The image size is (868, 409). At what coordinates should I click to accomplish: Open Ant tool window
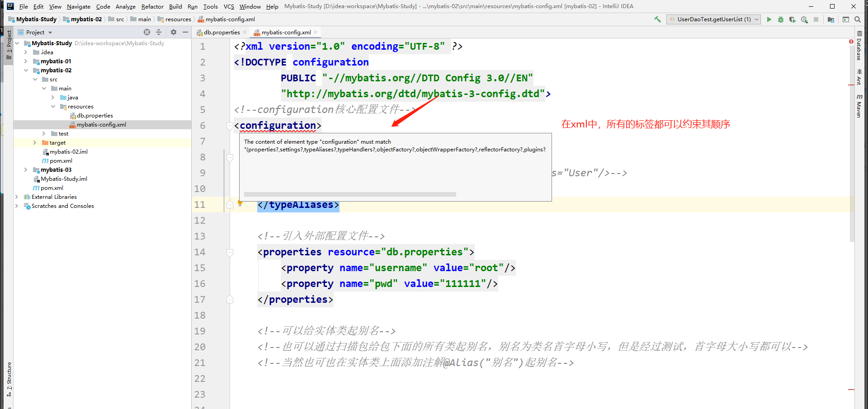tap(859, 77)
